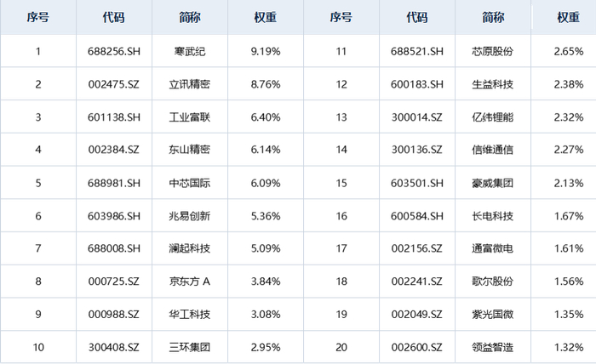Select weight 2.13%
The image size is (596, 364).
click(x=568, y=184)
